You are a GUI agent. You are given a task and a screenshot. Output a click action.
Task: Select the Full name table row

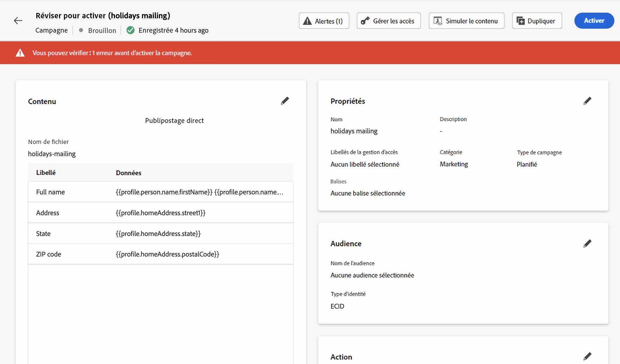pyautogui.click(x=160, y=192)
